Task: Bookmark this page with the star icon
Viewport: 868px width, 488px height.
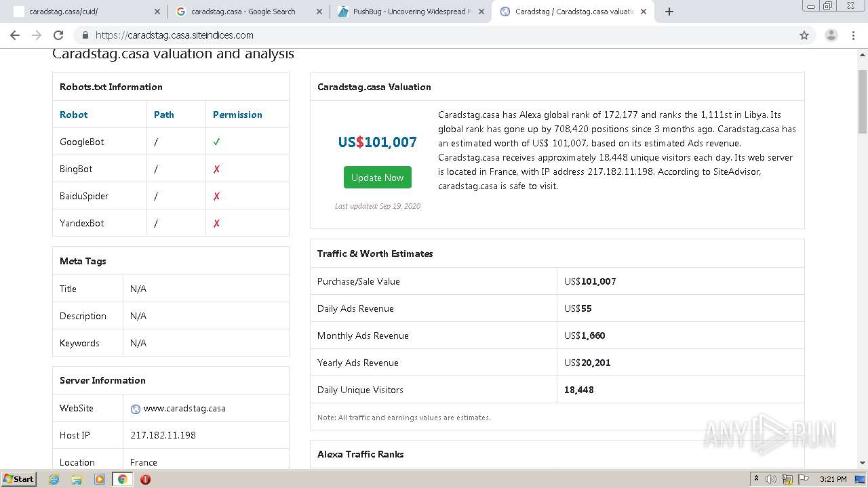Action: (804, 35)
